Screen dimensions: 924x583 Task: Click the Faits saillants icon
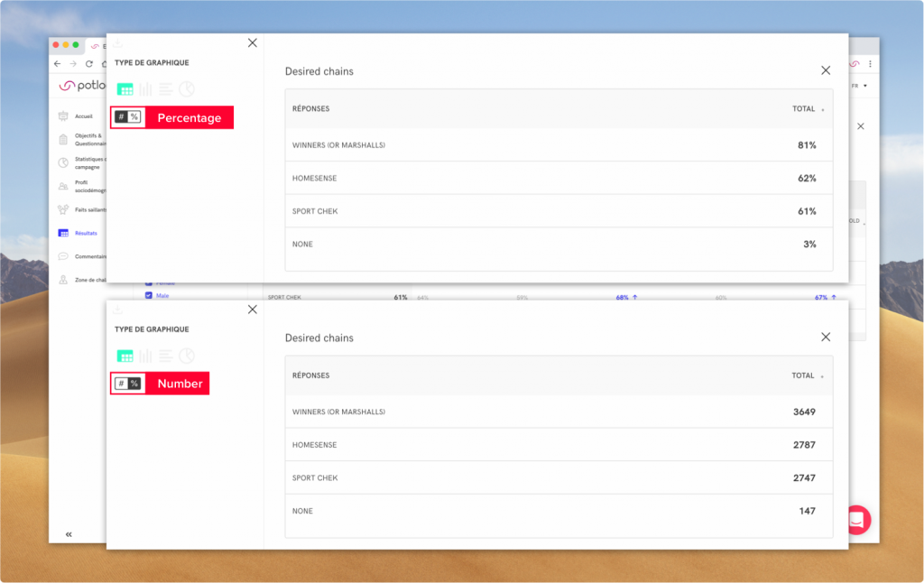tap(63, 210)
